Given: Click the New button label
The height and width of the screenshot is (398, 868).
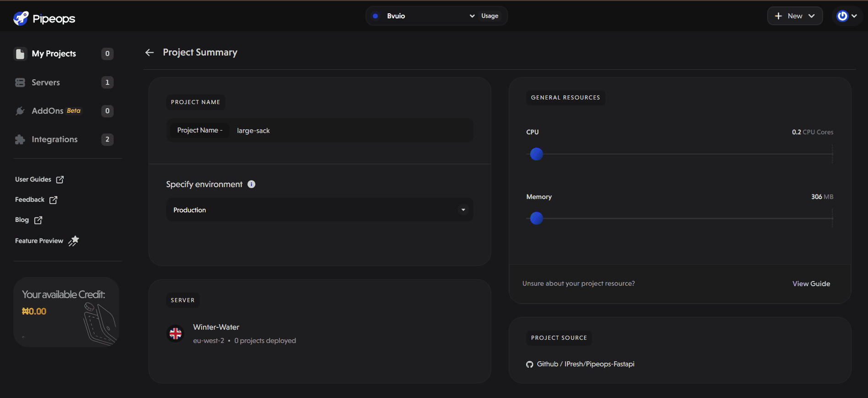Looking at the screenshot, I should [x=795, y=16].
